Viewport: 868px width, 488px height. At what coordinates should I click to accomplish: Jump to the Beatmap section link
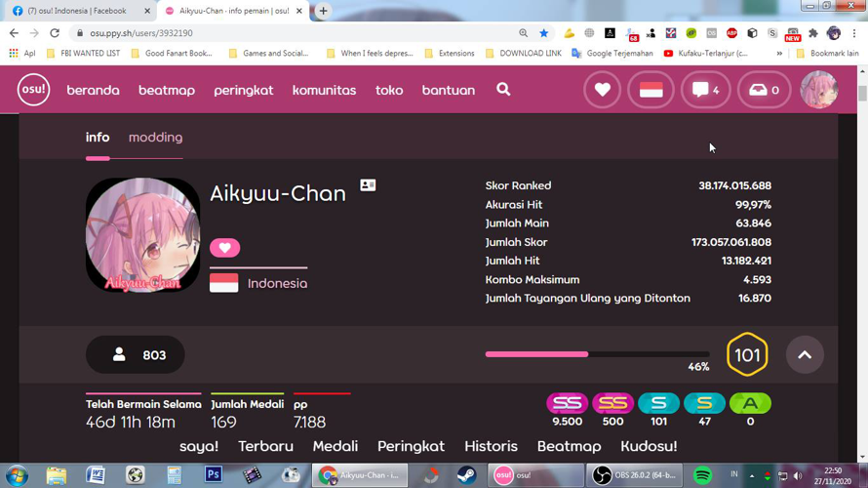(x=569, y=446)
